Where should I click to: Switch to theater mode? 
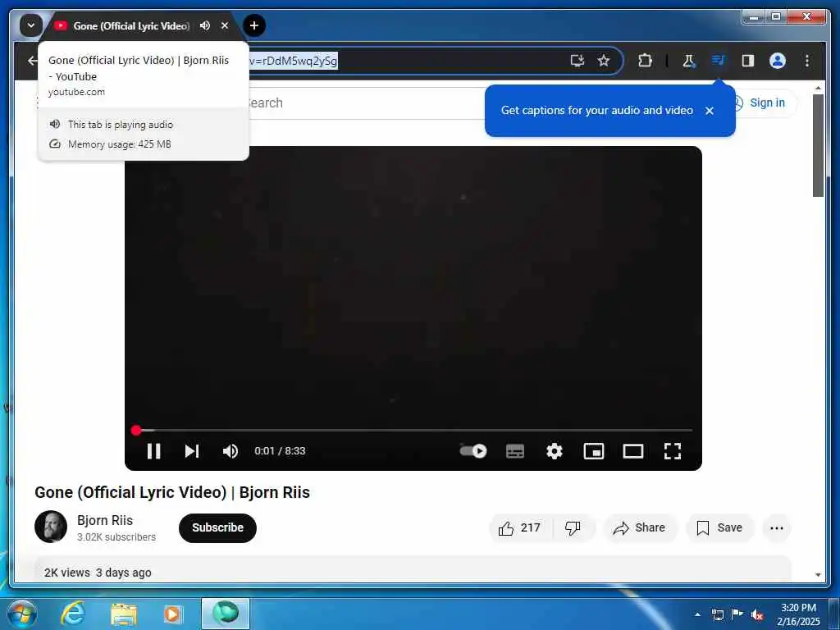(633, 451)
